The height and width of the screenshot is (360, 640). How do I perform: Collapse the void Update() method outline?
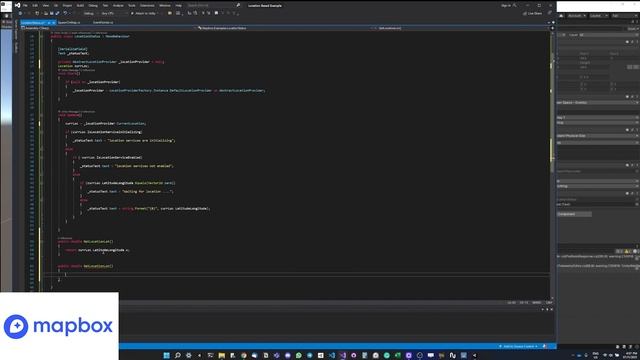coord(41,115)
